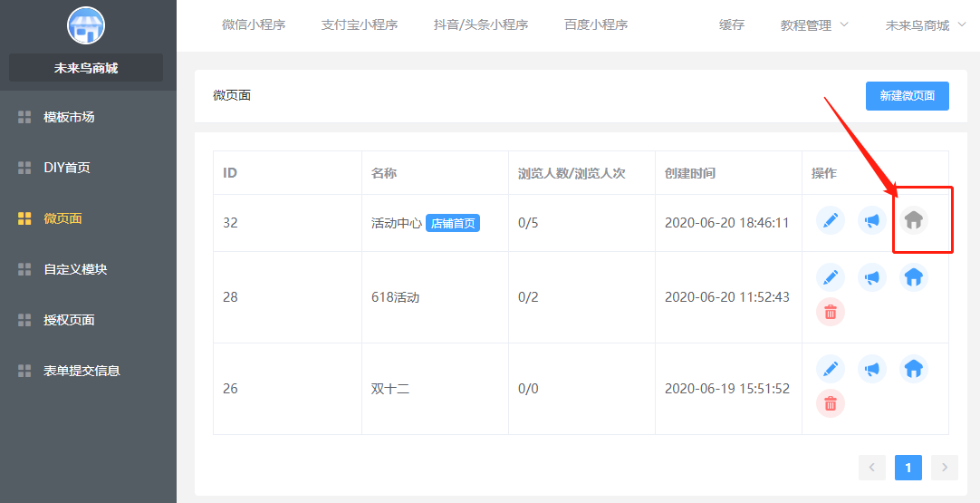Click the megaphone icon for 双十二
This screenshot has width=980, height=503.
coord(871,369)
